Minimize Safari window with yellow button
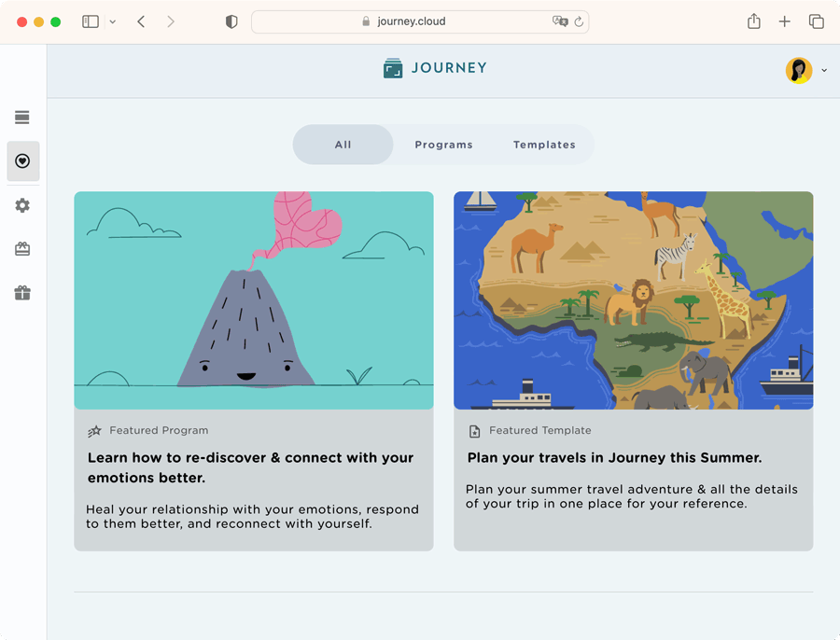The image size is (840, 640). [38, 22]
